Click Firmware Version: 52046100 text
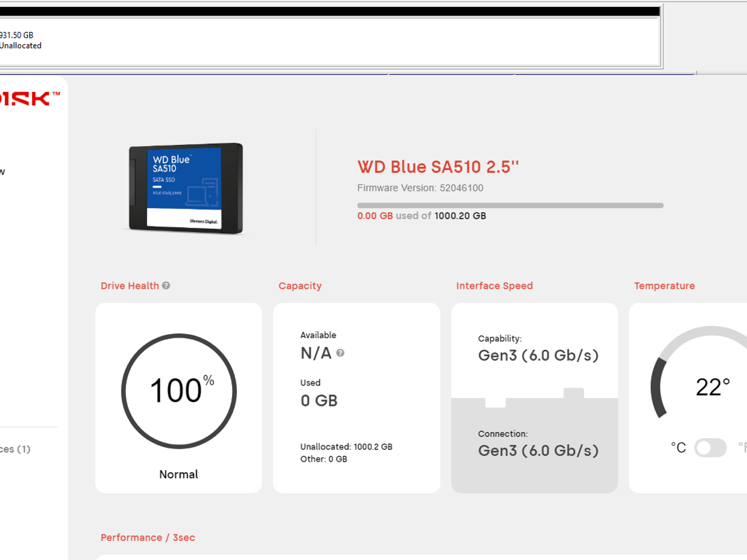The width and height of the screenshot is (747, 560). click(x=420, y=188)
